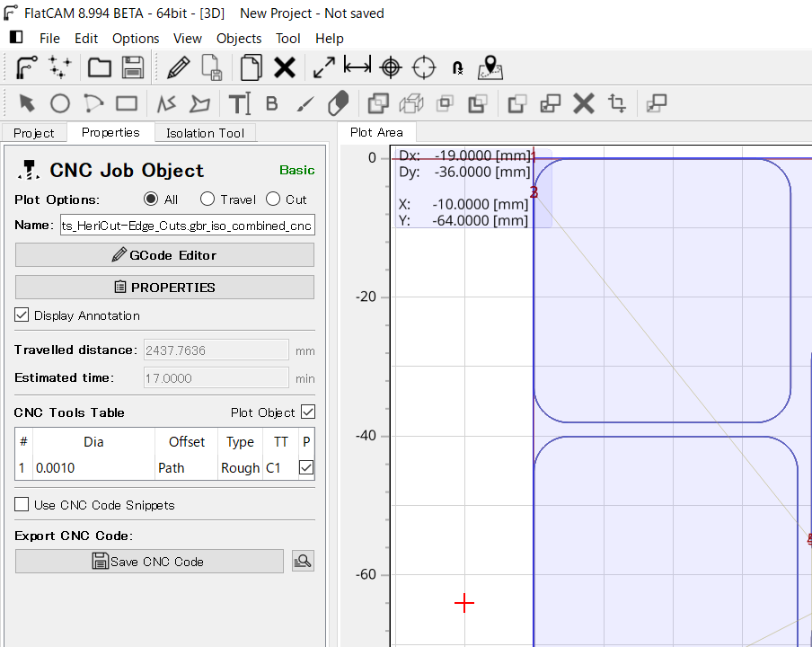Image resolution: width=812 pixels, height=647 pixels.
Task: Click the Polygon Explode icon
Action: coord(411,103)
